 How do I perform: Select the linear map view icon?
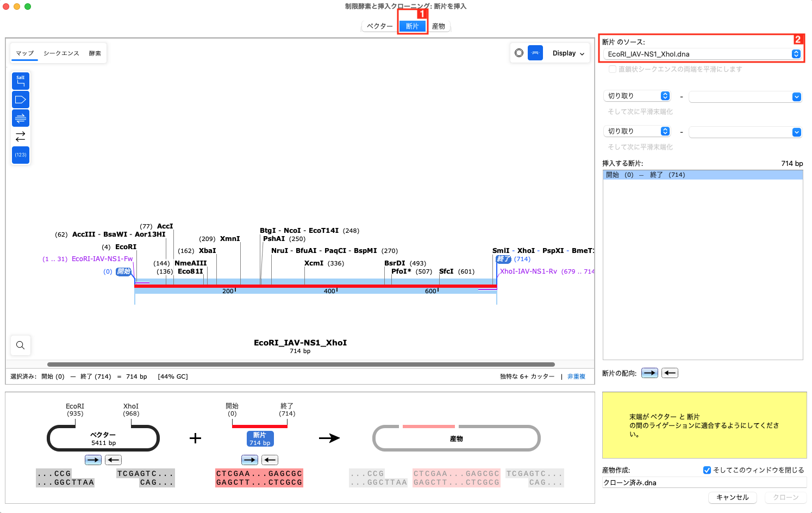point(535,53)
